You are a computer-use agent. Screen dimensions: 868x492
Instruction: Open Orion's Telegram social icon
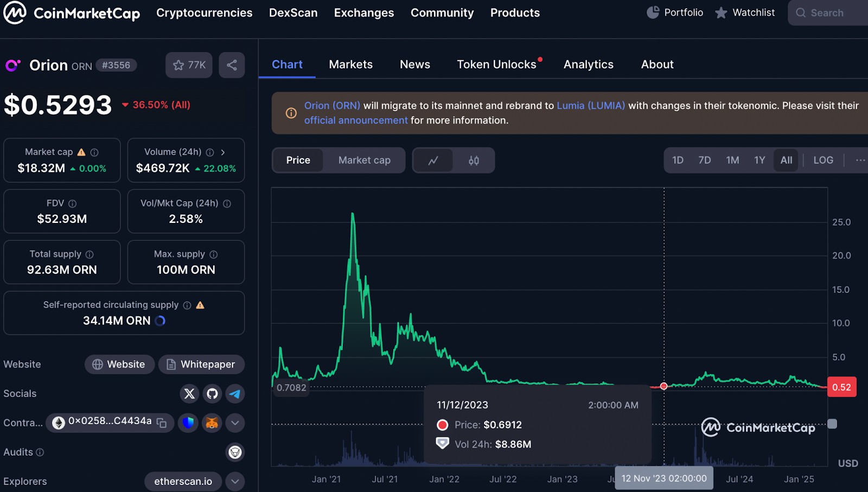(235, 394)
